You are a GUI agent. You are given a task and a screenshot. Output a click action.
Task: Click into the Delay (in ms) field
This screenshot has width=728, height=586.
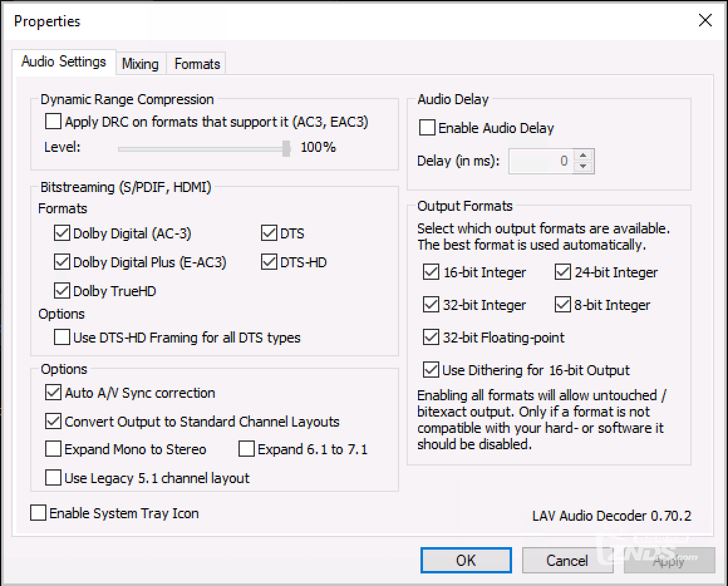(x=540, y=161)
